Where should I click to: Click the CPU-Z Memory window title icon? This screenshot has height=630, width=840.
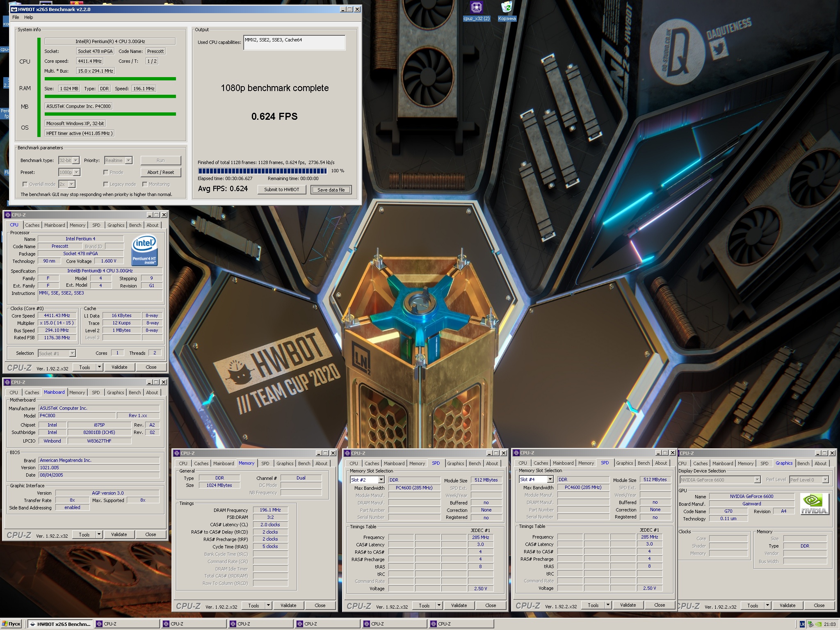click(177, 453)
